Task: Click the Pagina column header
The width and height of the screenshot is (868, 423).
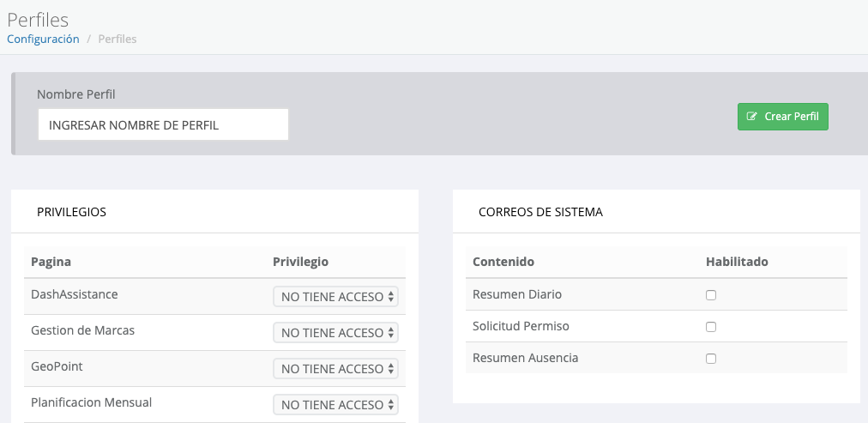Action: pyautogui.click(x=51, y=262)
